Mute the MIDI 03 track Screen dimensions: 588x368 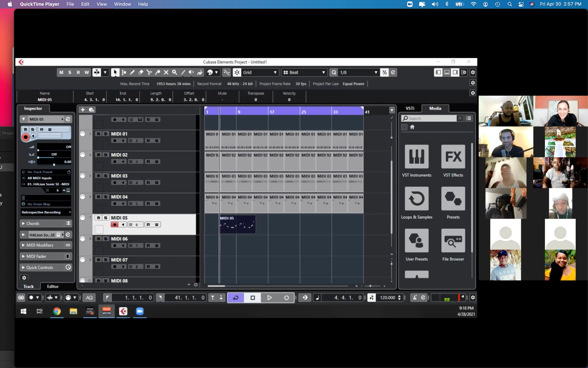[x=98, y=176]
